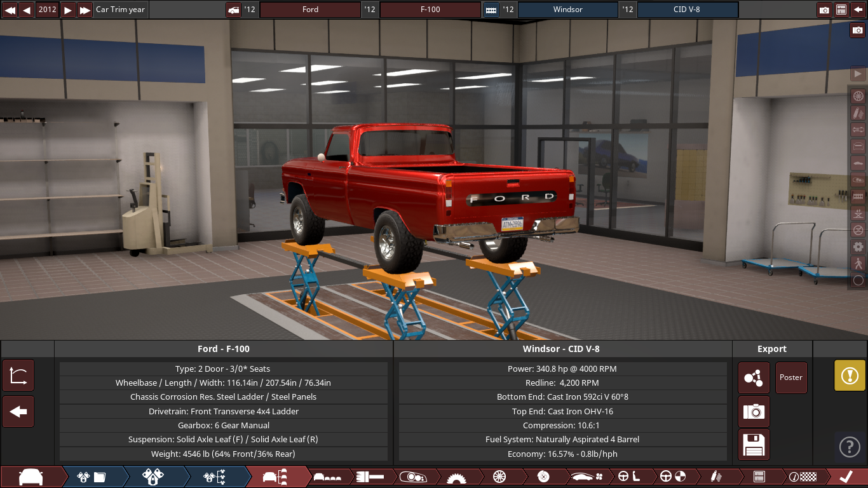Toggle the crossed-out circle option in the side toolbar
Image resolution: width=868 pixels, height=488 pixels.
coord(858,229)
